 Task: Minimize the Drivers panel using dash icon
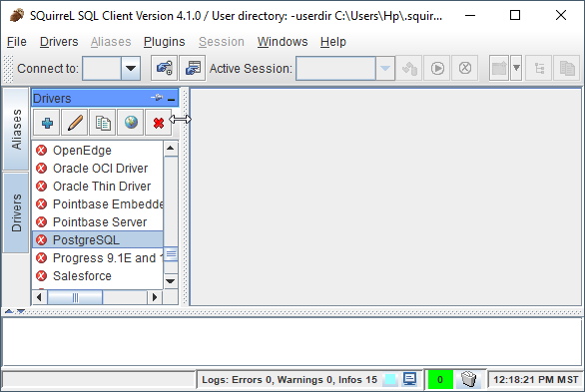172,99
